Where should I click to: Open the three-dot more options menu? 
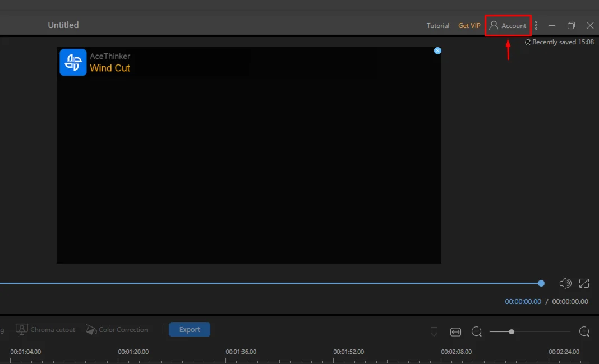click(x=536, y=25)
